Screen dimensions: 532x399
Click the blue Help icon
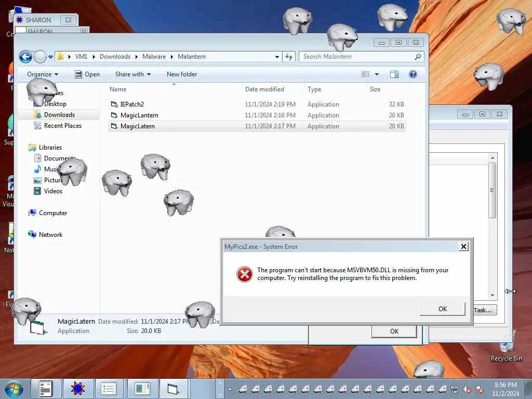[413, 74]
